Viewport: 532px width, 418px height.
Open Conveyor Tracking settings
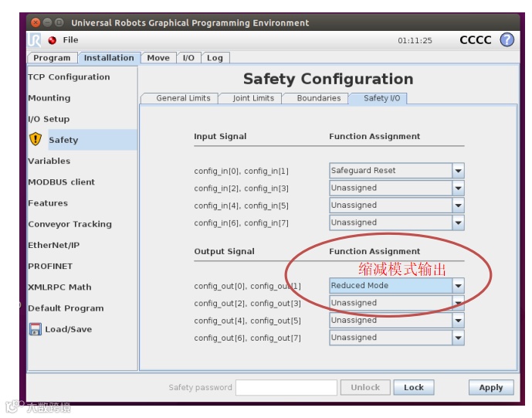click(70, 224)
